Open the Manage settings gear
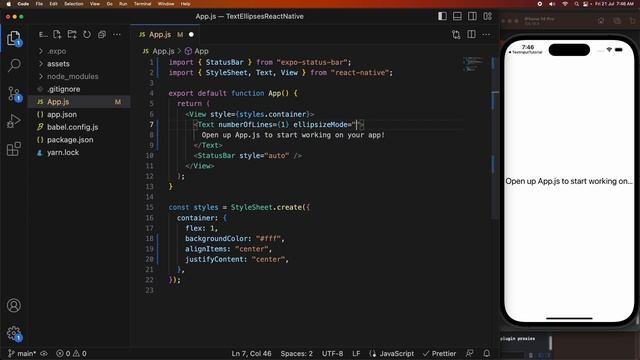 click(14, 333)
